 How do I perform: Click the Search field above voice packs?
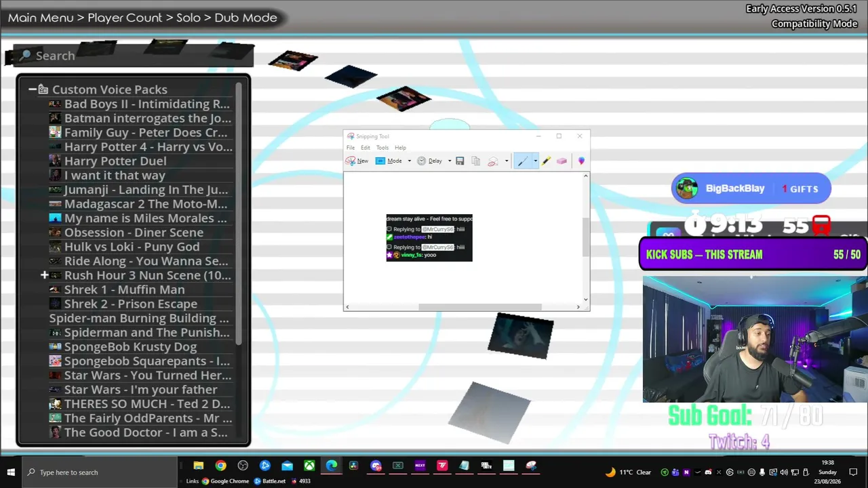134,56
